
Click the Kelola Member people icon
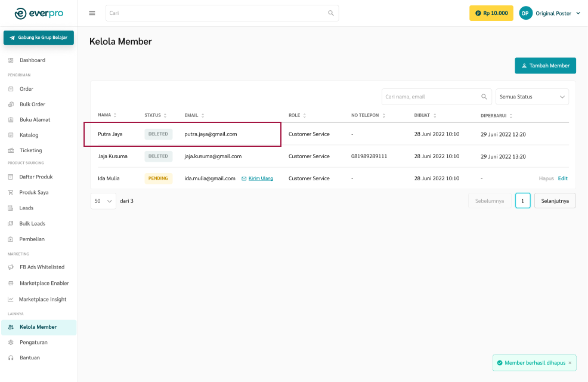[x=11, y=327]
